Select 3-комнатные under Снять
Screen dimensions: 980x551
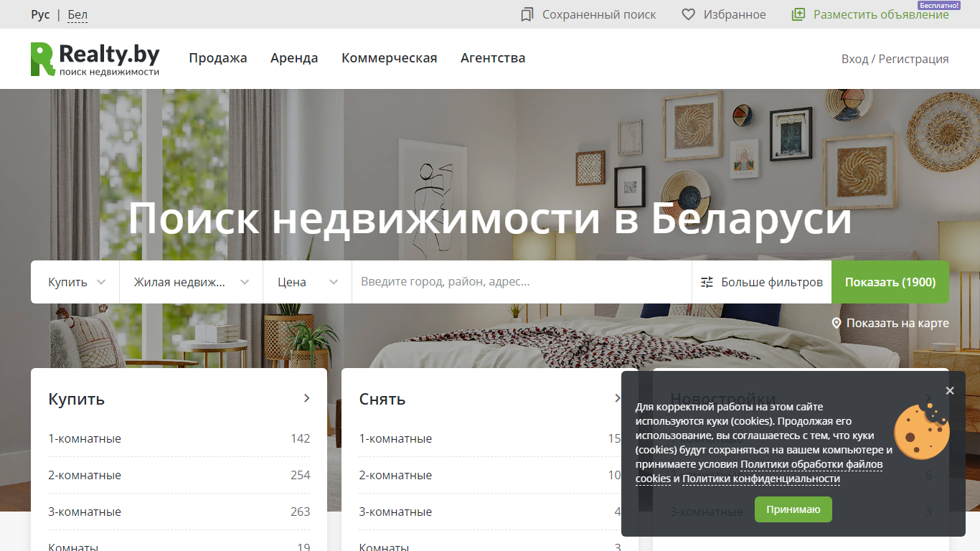pyautogui.click(x=490, y=512)
